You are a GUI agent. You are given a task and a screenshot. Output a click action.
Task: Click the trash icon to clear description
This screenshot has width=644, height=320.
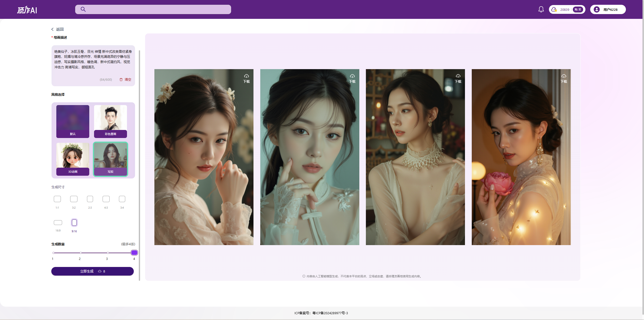pyautogui.click(x=121, y=79)
